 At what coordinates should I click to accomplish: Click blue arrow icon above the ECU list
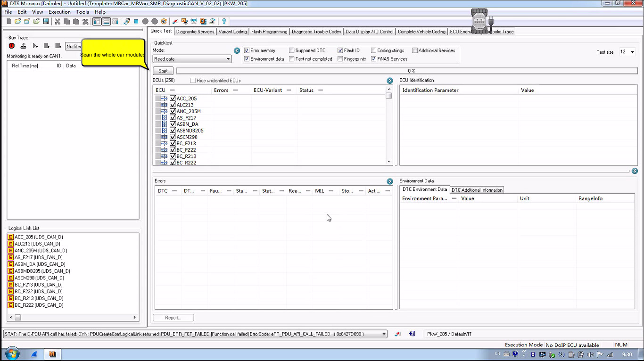(389, 81)
